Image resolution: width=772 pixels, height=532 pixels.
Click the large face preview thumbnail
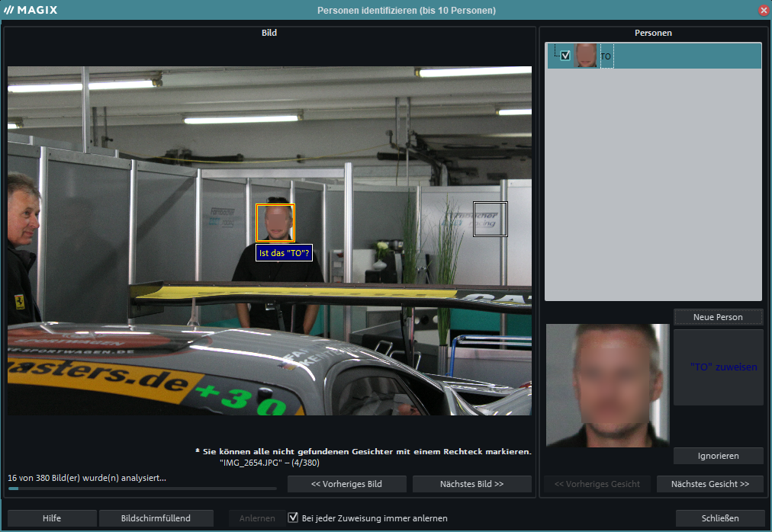click(607, 385)
